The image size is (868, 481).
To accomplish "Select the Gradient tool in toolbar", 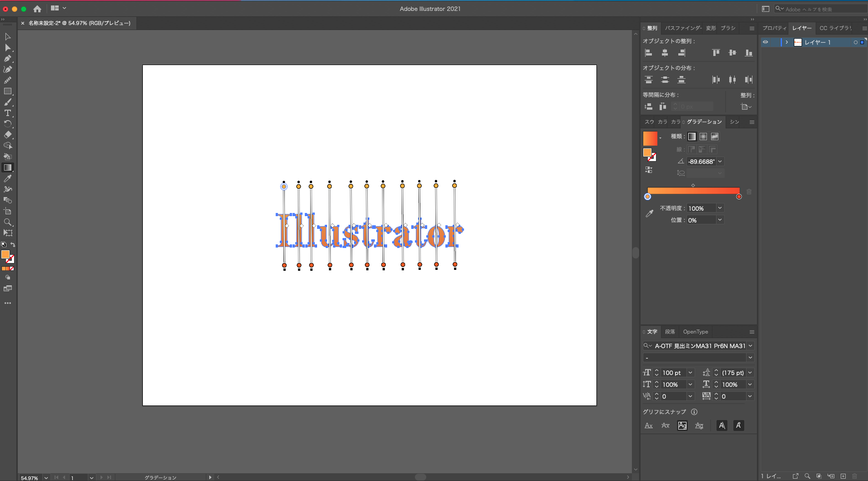I will 8,167.
